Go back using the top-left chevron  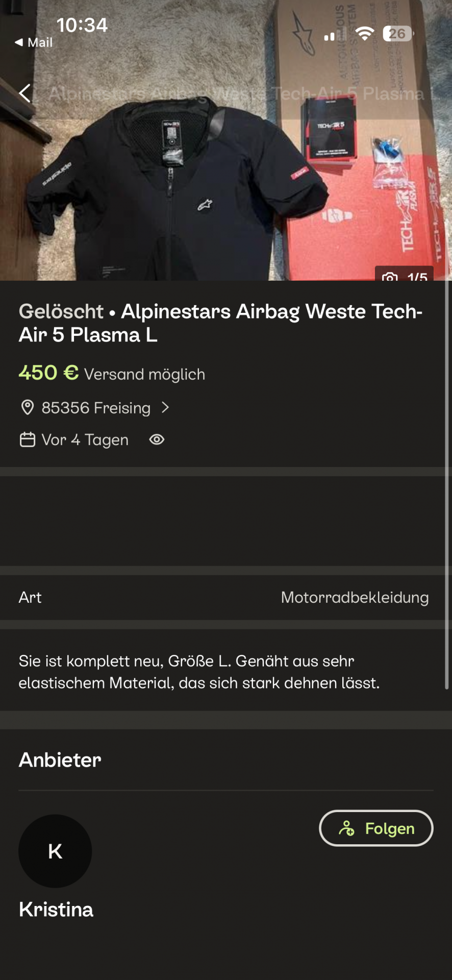(24, 93)
